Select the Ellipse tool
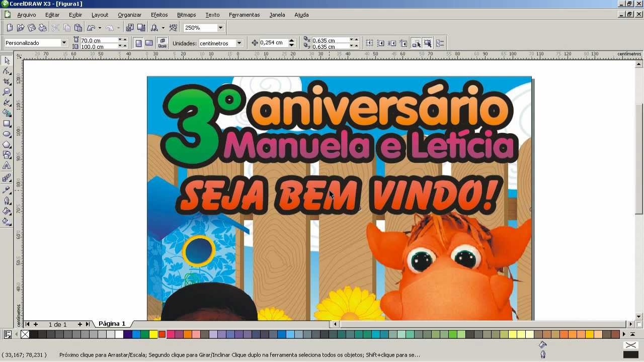 (x=7, y=134)
